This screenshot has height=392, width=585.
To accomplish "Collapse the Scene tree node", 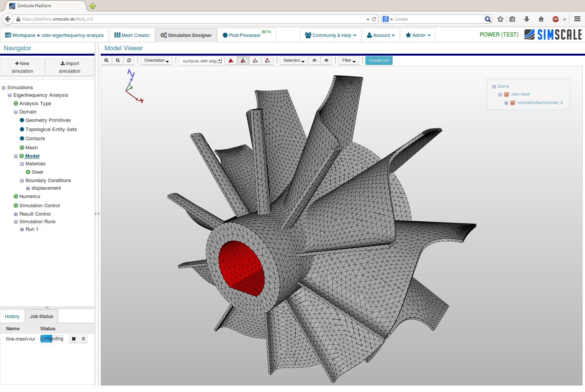I will [494, 86].
